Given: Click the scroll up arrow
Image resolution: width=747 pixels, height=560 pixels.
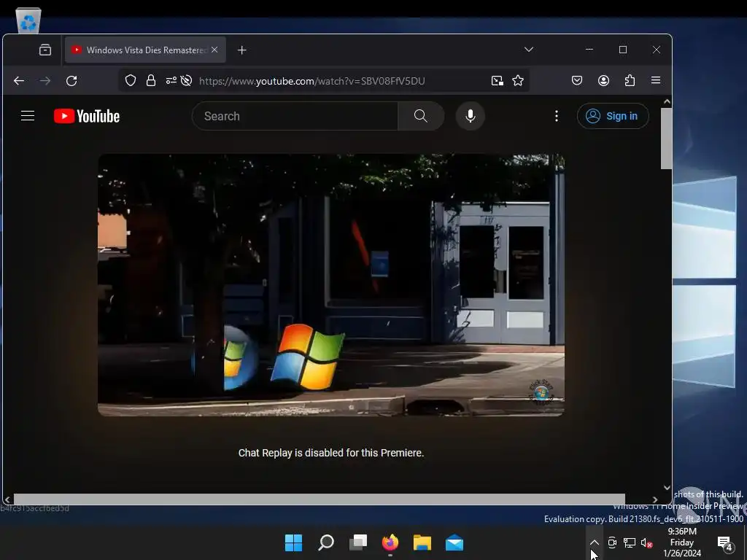Looking at the screenshot, I should [667, 101].
